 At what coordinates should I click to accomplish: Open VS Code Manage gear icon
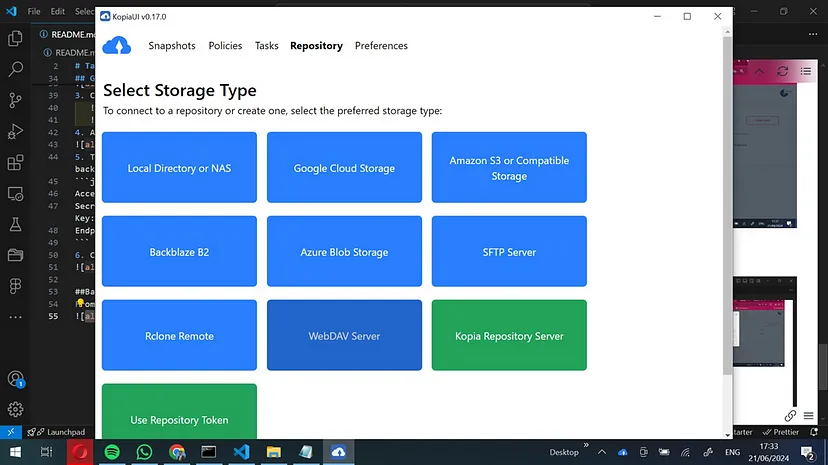click(15, 409)
